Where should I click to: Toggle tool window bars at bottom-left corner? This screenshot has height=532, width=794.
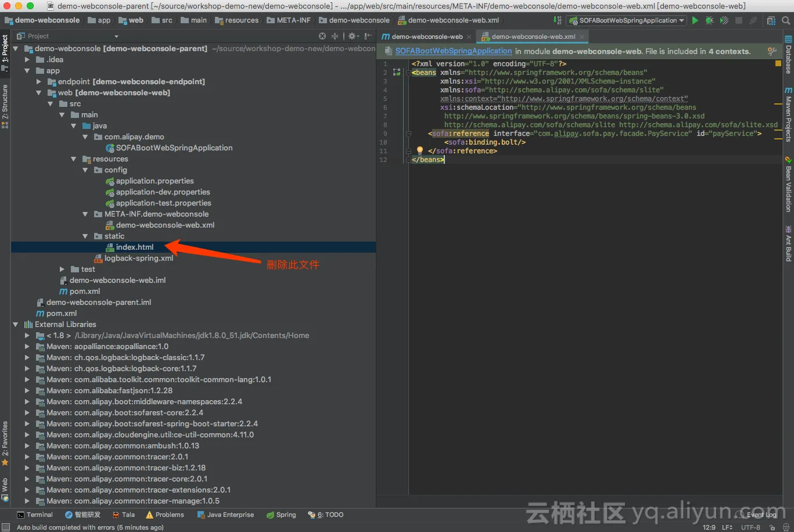point(6,527)
